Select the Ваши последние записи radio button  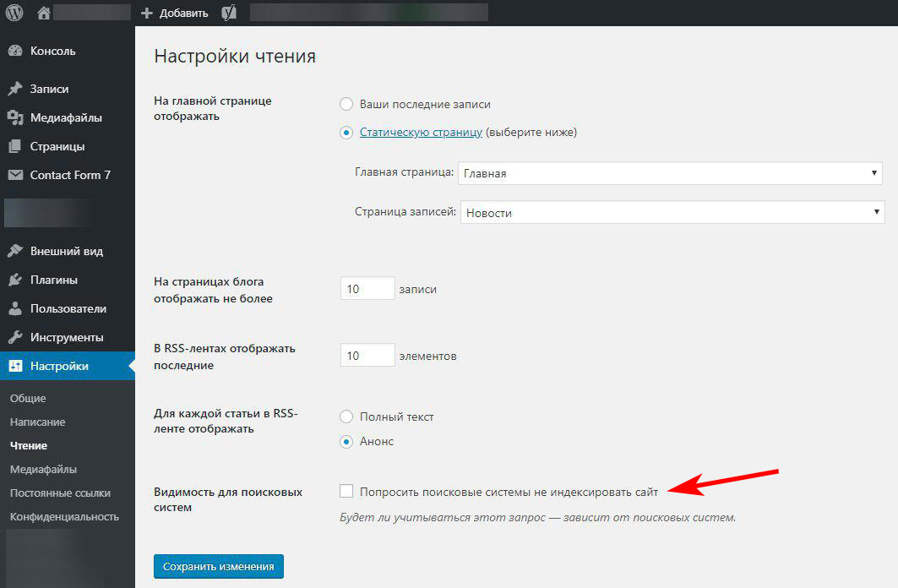[x=346, y=103]
